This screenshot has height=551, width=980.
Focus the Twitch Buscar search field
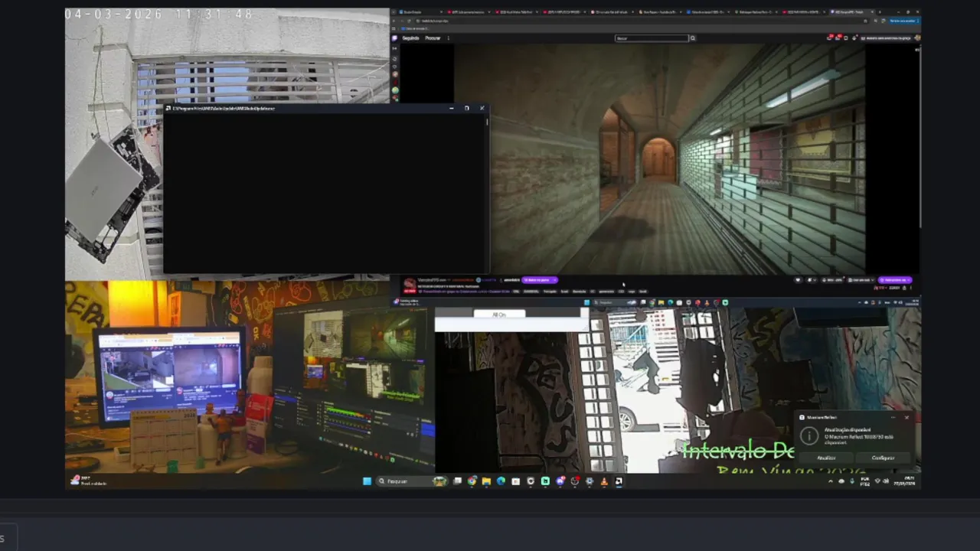pyautogui.click(x=652, y=38)
